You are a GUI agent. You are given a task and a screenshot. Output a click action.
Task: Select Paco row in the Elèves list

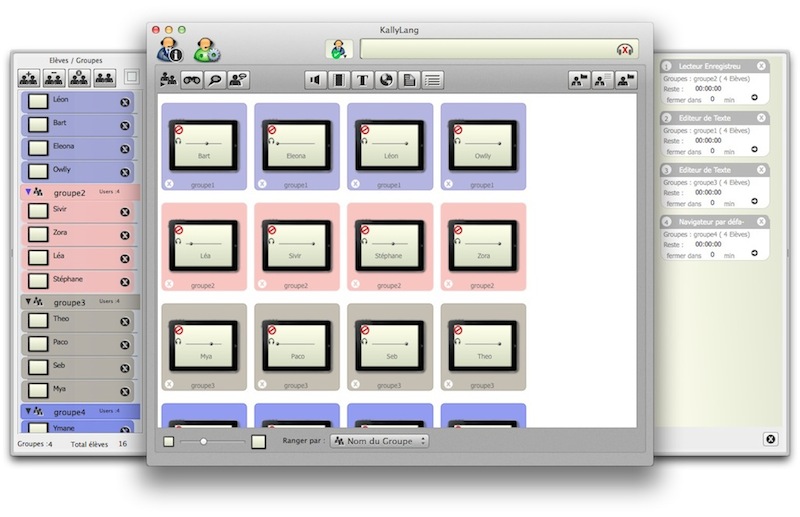click(x=78, y=344)
